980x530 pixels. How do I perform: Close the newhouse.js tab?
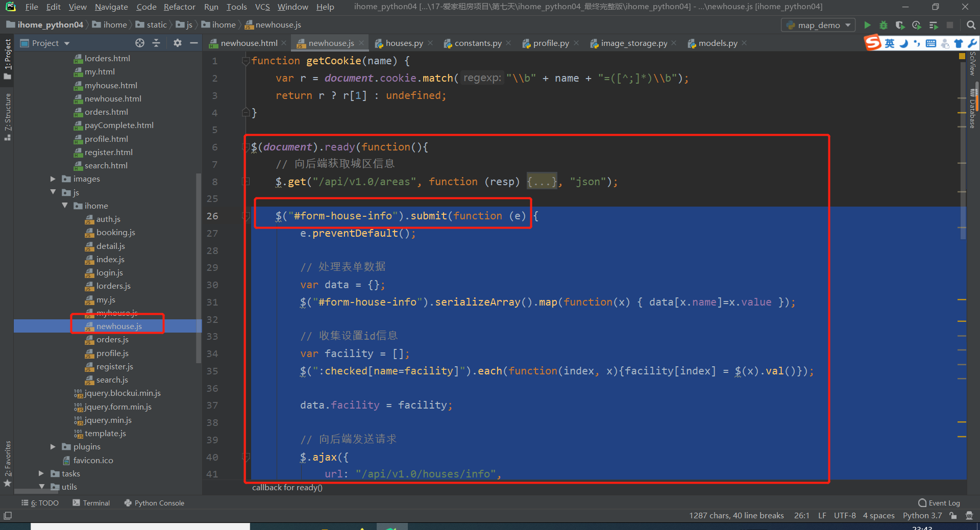(x=361, y=43)
